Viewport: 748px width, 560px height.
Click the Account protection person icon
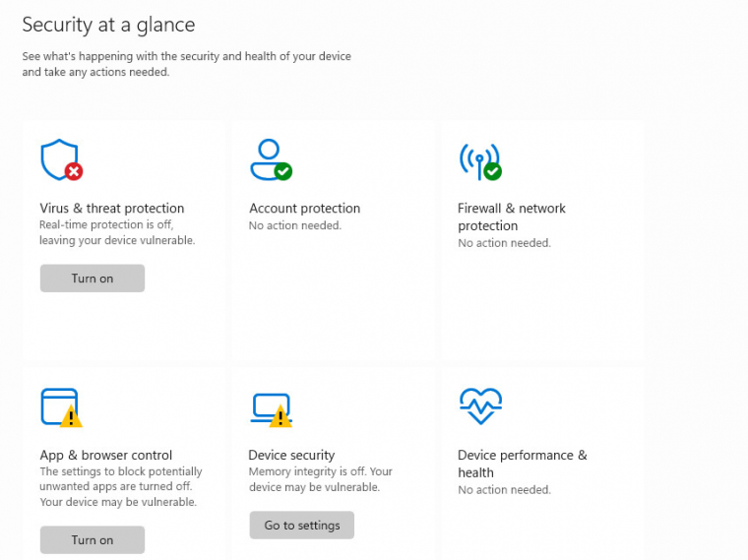(269, 158)
